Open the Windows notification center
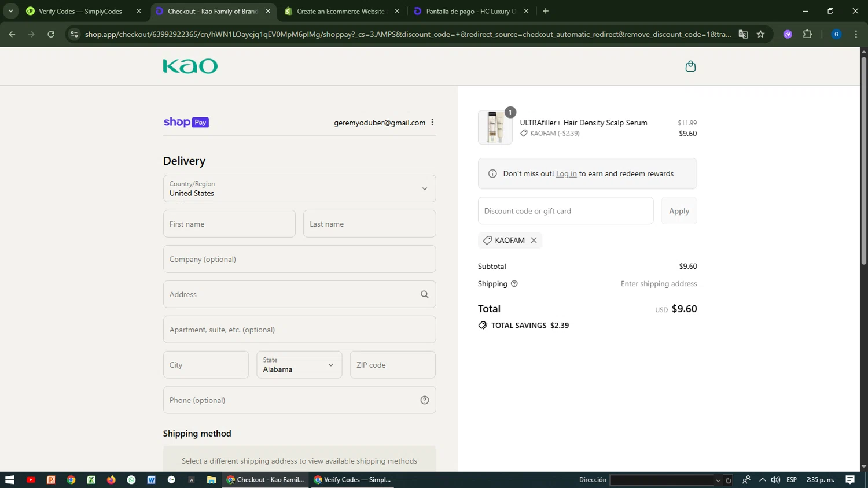This screenshot has width=868, height=488. [850, 480]
